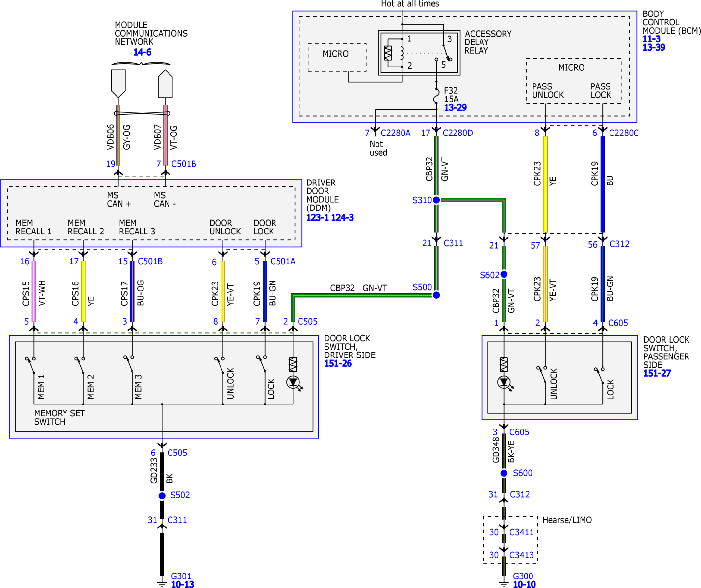Click the passenger side LED symbol

click(x=505, y=382)
